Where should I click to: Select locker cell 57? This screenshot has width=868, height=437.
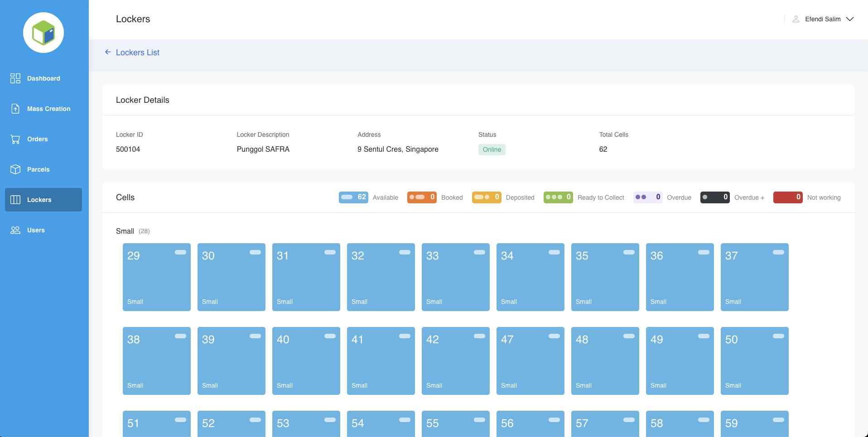coord(605,424)
